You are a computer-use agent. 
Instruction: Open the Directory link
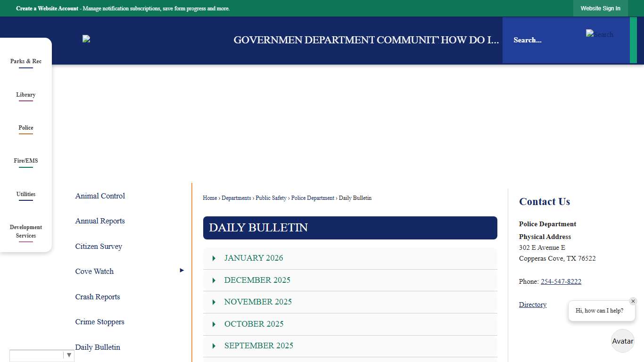pyautogui.click(x=532, y=304)
